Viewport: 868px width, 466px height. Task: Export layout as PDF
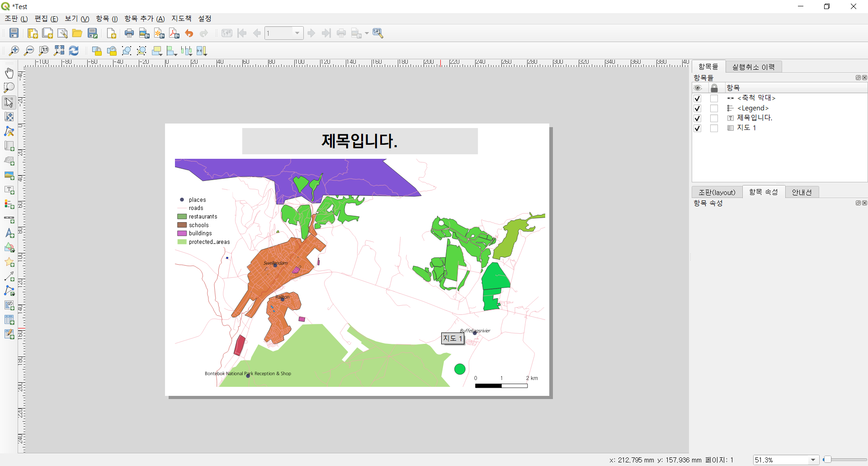[x=174, y=33]
